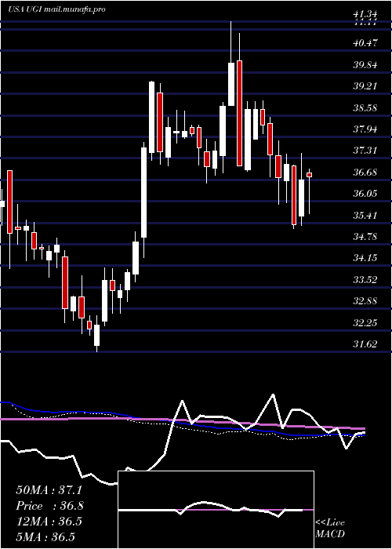Click the last small red candle on the right
Image resolution: width=392 pixels, height=549 pixels.
pos(310,175)
